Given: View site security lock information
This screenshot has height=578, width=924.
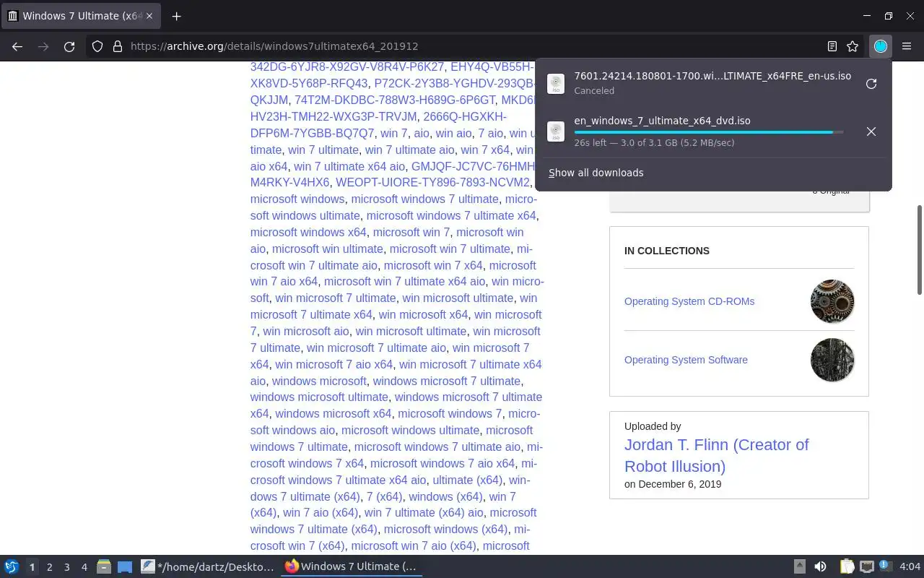Looking at the screenshot, I should pyautogui.click(x=118, y=46).
